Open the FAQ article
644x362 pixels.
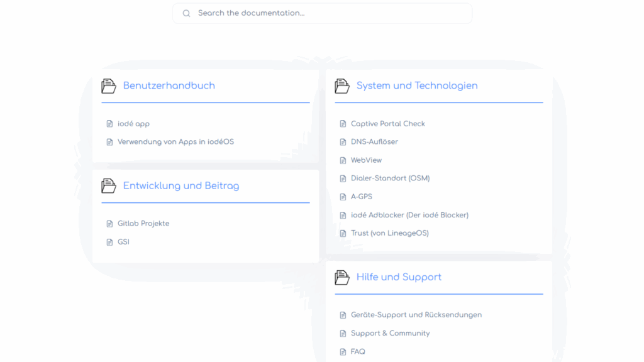coord(358,352)
